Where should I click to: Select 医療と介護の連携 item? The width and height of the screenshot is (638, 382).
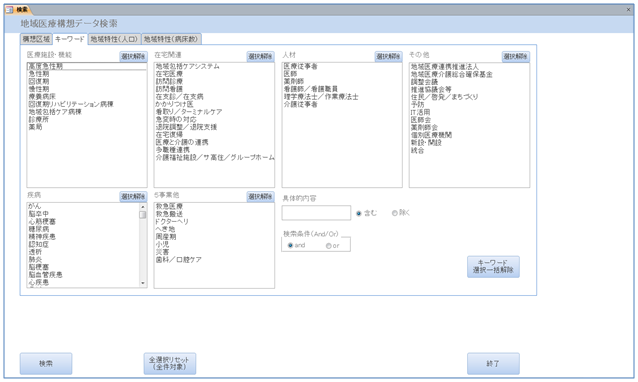[x=214, y=142]
